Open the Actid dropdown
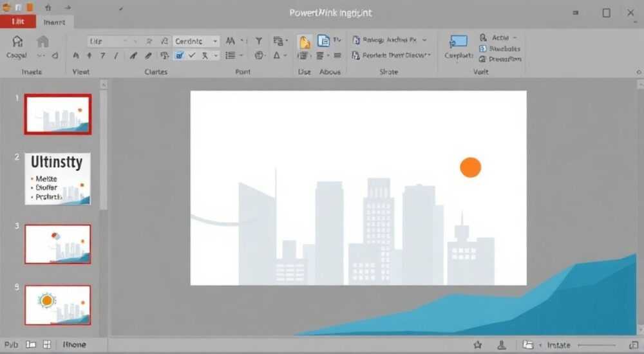 click(515, 38)
